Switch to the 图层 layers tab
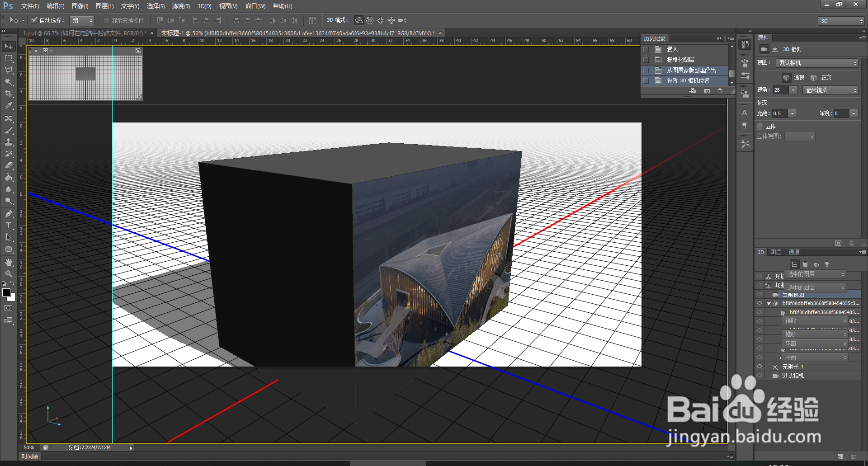This screenshot has width=868, height=466. [x=776, y=252]
